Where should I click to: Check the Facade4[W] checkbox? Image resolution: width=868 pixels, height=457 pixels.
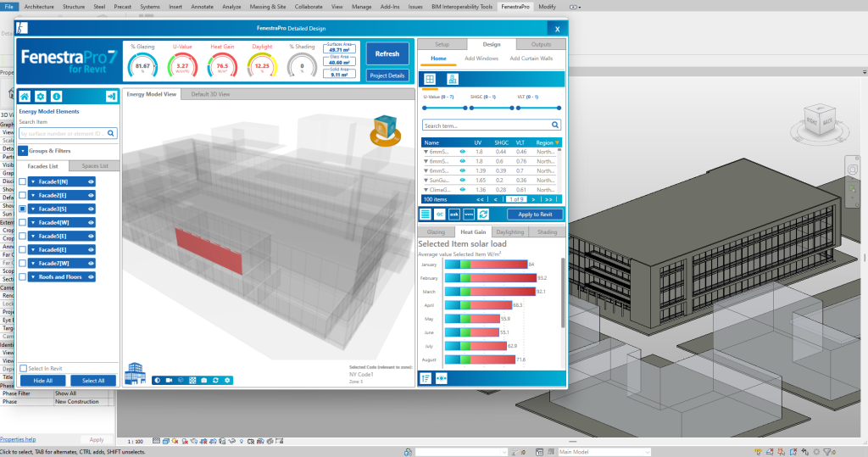pos(23,223)
